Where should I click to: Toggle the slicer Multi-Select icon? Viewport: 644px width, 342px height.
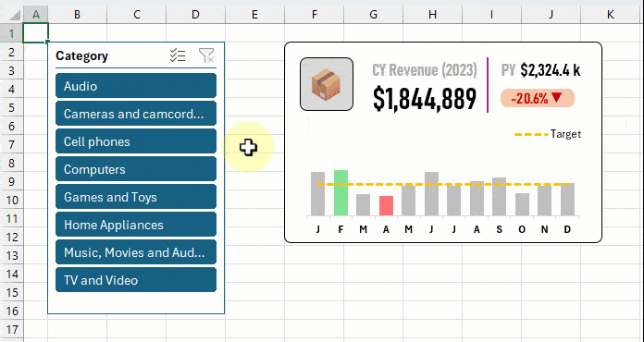coord(178,55)
